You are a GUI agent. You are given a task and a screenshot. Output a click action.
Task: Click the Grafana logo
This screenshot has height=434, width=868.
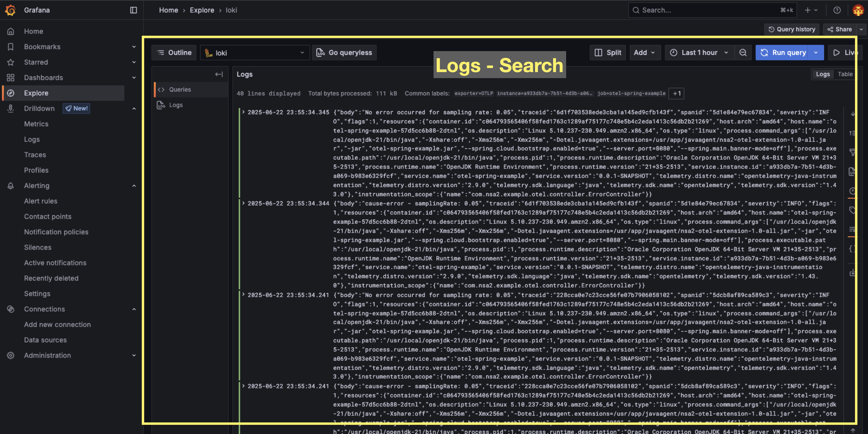click(10, 10)
